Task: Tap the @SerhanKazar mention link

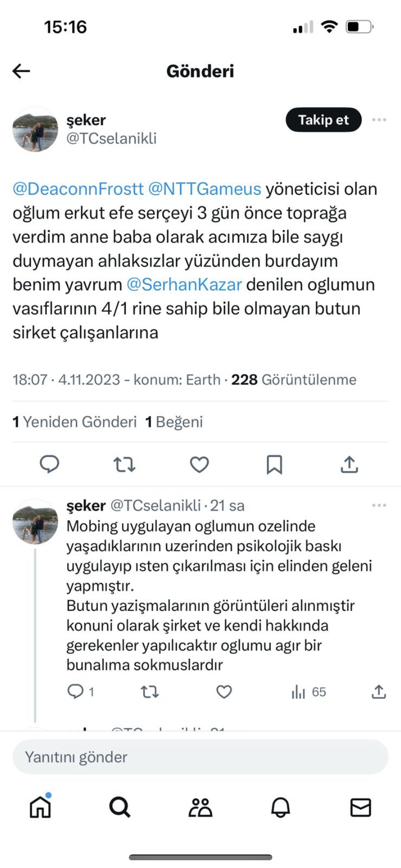Action: click(x=184, y=284)
